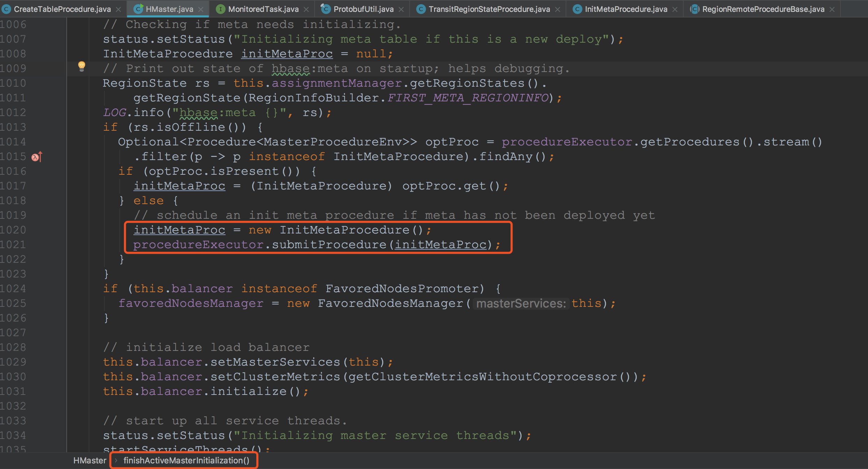Close the MonitoredTask.java tab
Screen dimensions: 868x469
(x=306, y=9)
